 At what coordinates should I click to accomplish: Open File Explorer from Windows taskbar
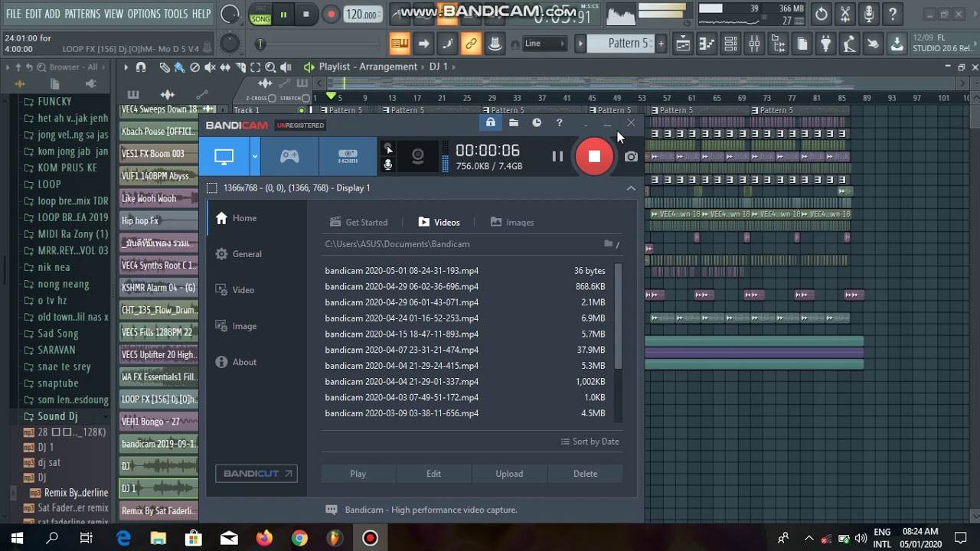[158, 538]
